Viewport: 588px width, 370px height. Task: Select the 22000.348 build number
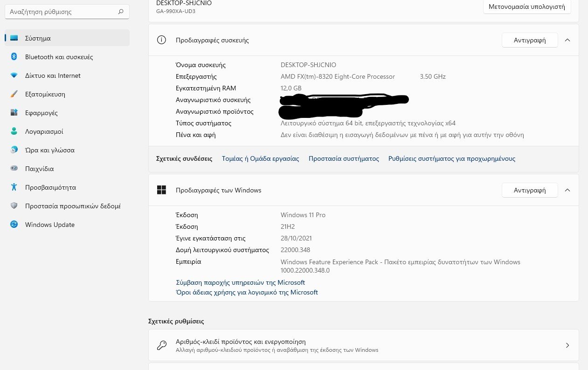(x=295, y=250)
